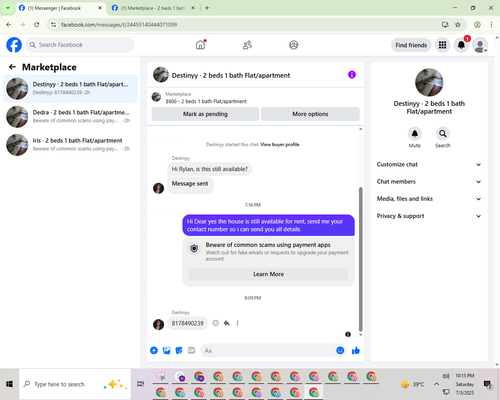Open Chrome's three-dot menu

point(491,24)
